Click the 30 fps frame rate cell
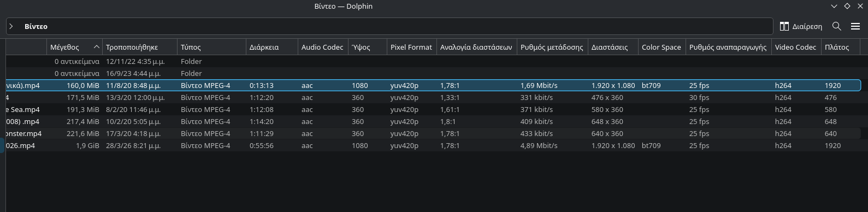The image size is (868, 212). coord(699,97)
